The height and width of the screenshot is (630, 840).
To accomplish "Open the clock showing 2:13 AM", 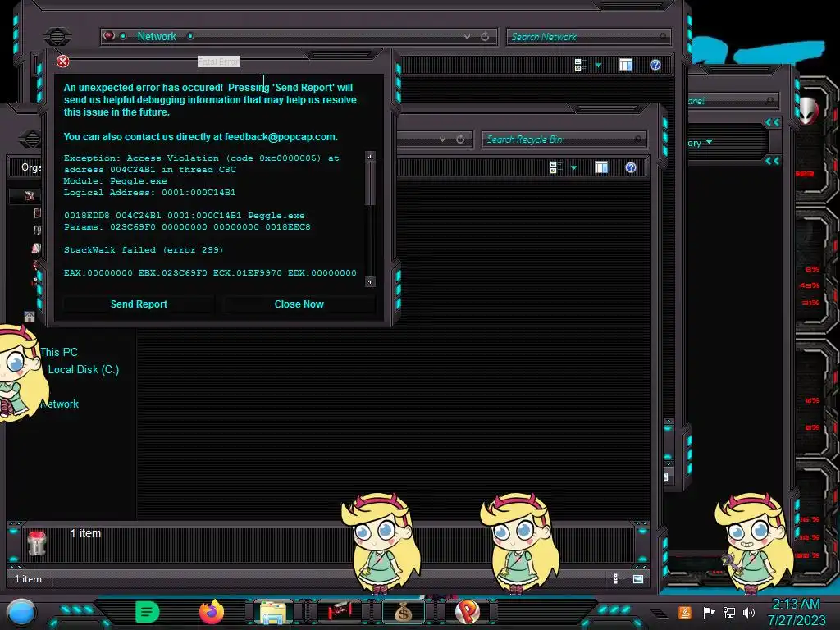I will (796, 612).
